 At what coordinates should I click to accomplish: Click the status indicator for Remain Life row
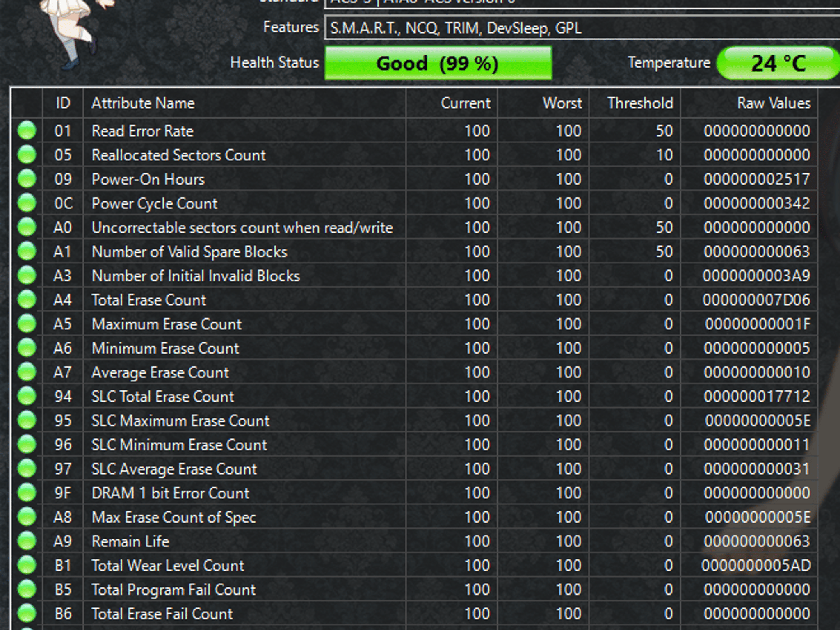pos(27,541)
